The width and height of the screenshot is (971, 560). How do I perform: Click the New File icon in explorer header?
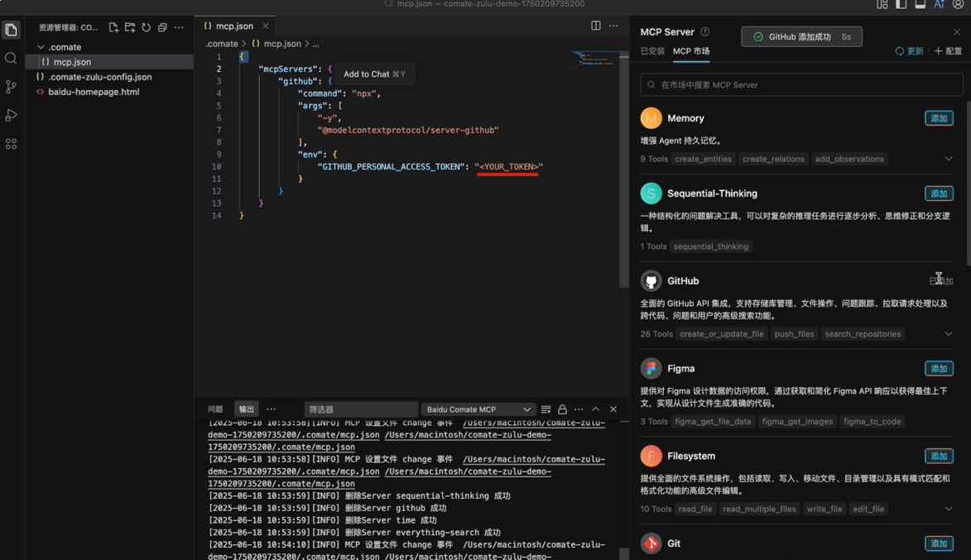[113, 27]
